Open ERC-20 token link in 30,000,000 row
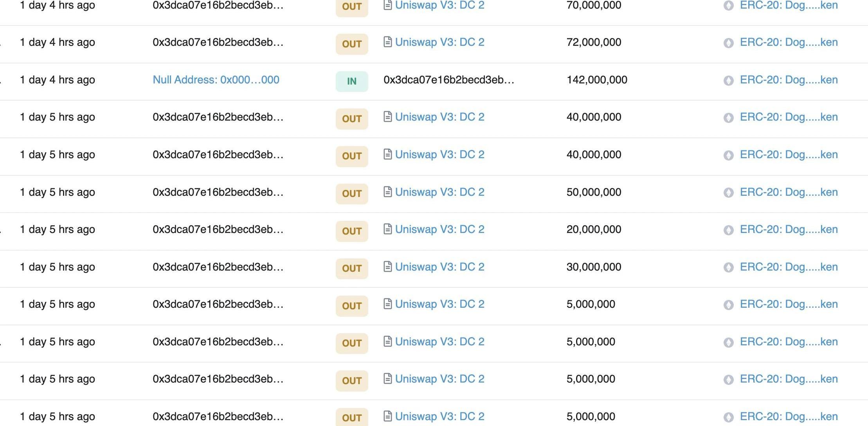This screenshot has height=426, width=868. point(789,267)
